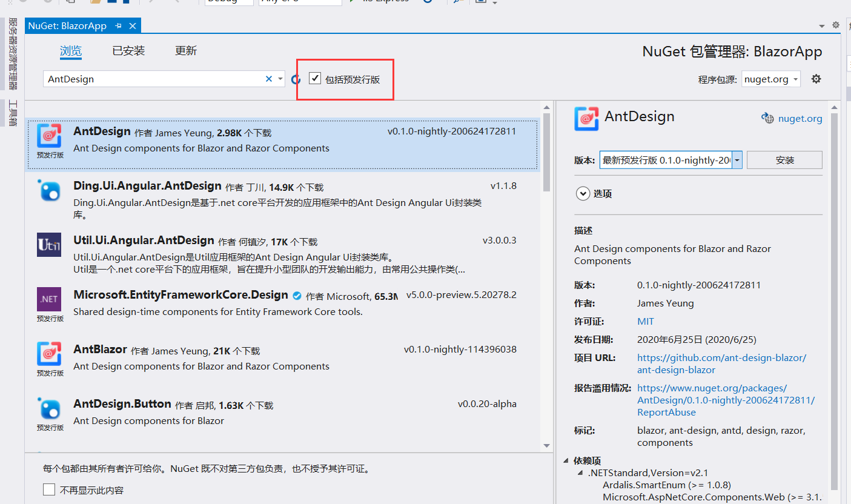Screen dimensions: 851x504
Task: Select the Ding.Ui.Angular.AntDesign package icon
Action: pos(49,190)
